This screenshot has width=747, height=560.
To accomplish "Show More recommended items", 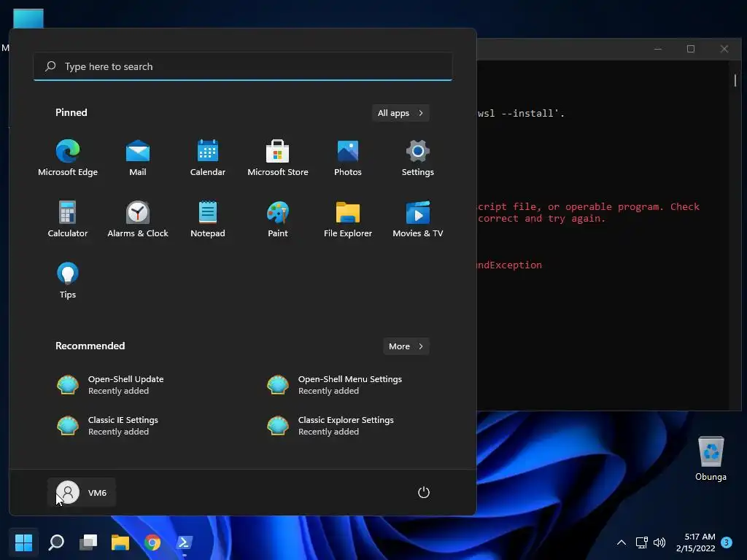I will click(x=406, y=346).
